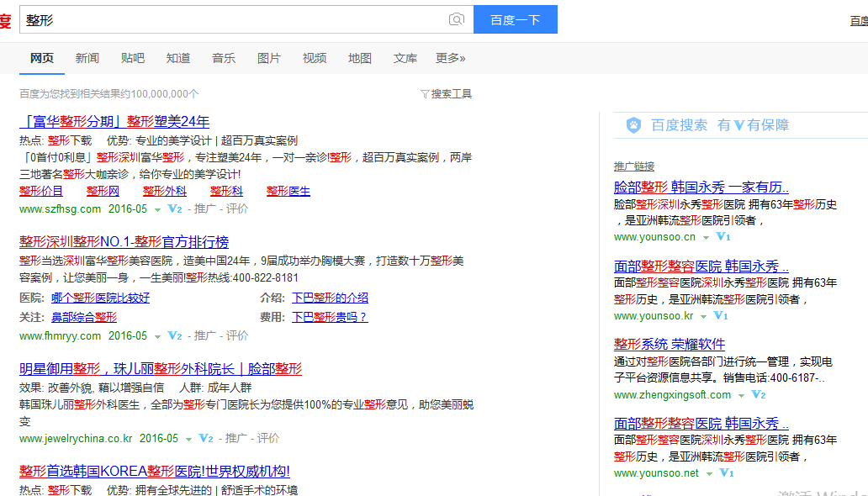Click the www.younsoo.cn green URL
The height and width of the screenshot is (496, 868).
pos(655,236)
